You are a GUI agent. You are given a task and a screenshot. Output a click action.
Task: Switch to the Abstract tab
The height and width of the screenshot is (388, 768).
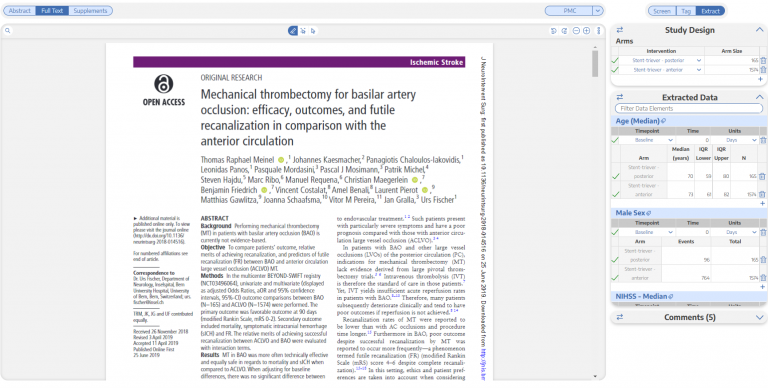20,10
